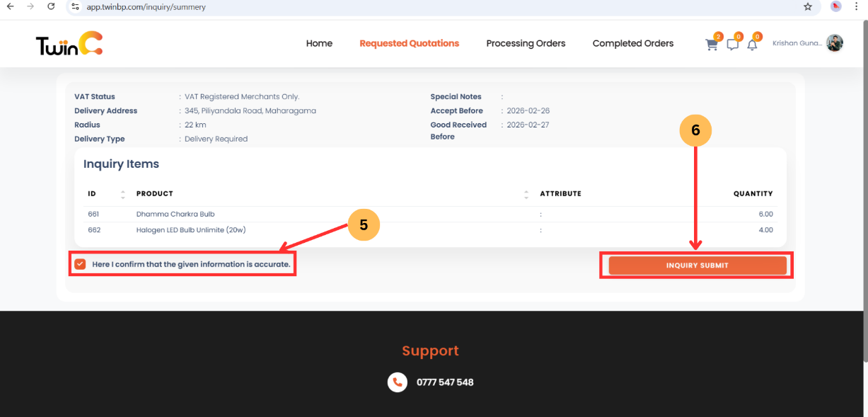Confirm the given information is accurate checkbox
868x417 pixels.
tap(79, 263)
